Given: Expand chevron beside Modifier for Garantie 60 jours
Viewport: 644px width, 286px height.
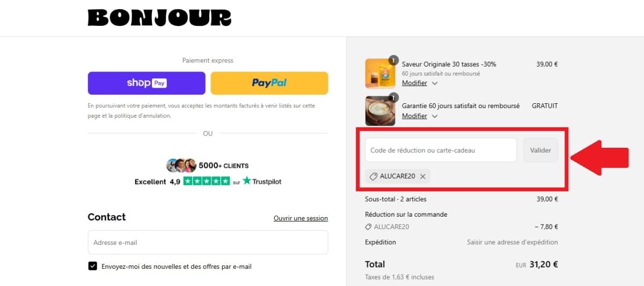Looking at the screenshot, I should 435,116.
